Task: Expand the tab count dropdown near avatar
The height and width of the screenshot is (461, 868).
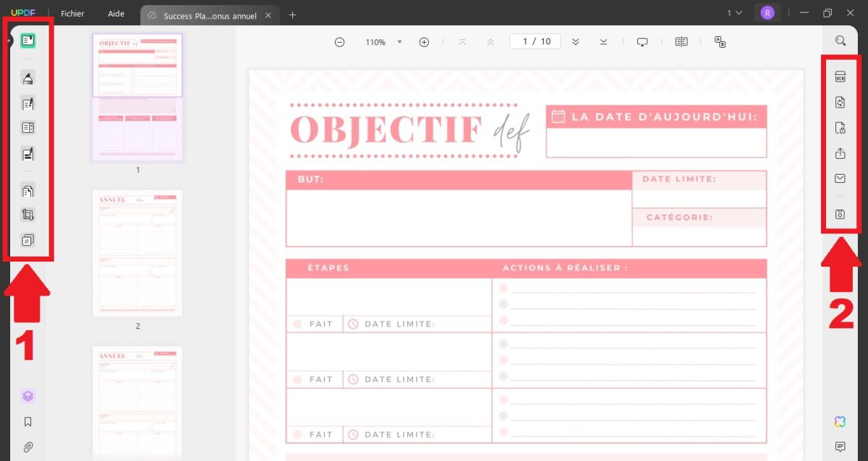Action: 734,13
